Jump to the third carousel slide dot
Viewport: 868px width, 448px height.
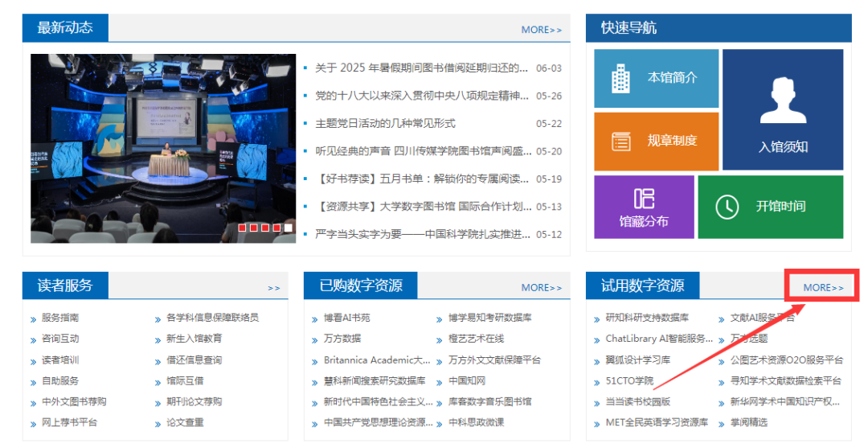[x=265, y=228]
